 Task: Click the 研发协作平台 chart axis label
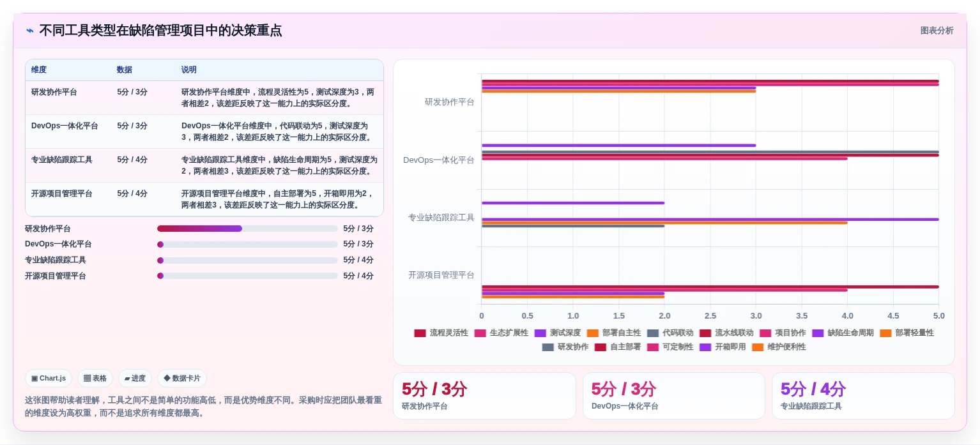pyautogui.click(x=450, y=102)
